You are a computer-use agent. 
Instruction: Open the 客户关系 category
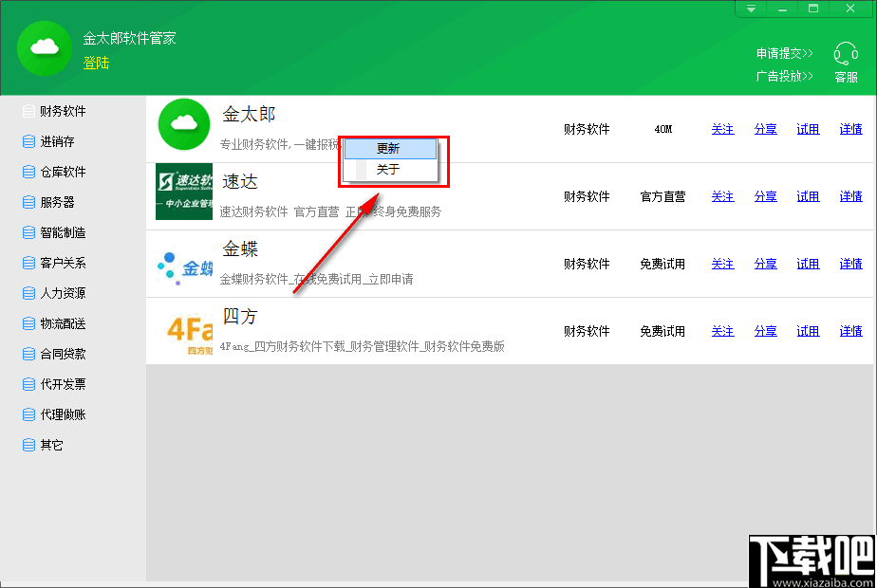pyautogui.click(x=63, y=263)
